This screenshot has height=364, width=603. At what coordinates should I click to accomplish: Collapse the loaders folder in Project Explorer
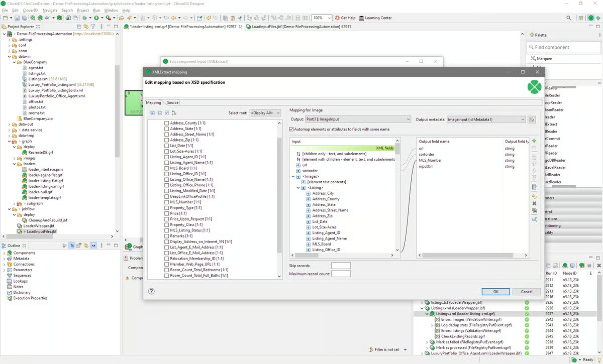(x=15, y=164)
